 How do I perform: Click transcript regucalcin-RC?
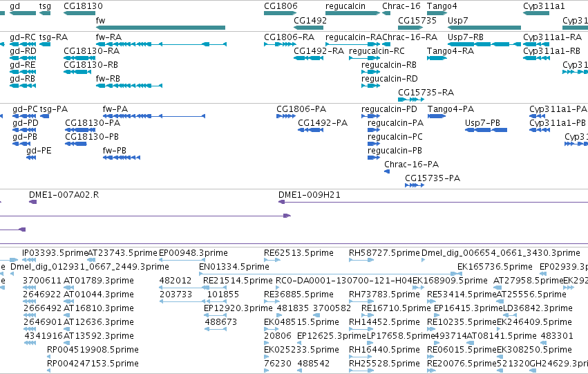(377, 51)
